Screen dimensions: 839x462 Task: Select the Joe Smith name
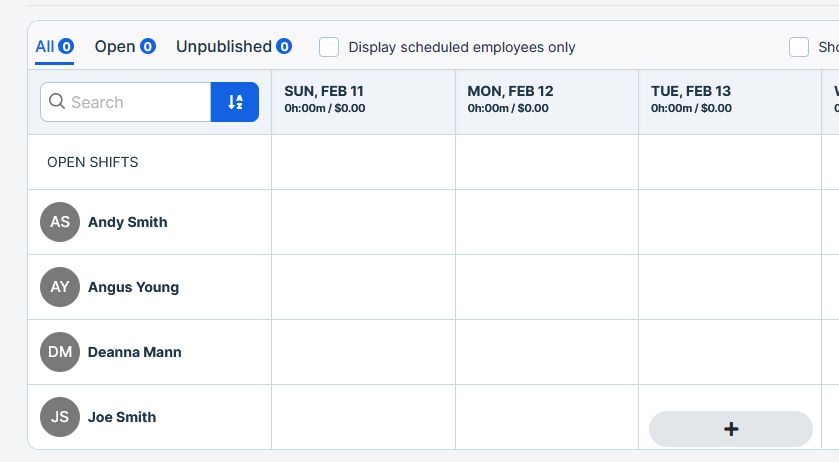[x=122, y=417]
